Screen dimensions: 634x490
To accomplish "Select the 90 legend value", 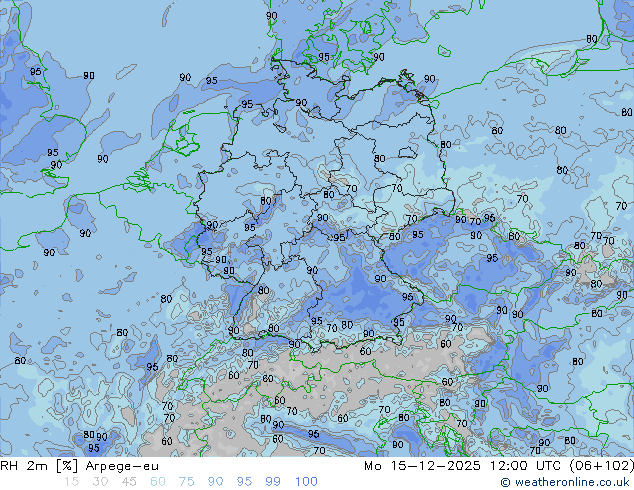I will 215,482.
